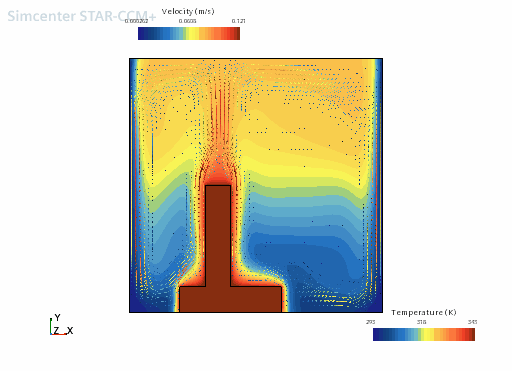This screenshot has height=371, width=512.
Task: Click the 0.000262 minimum velocity label
Action: [136, 21]
